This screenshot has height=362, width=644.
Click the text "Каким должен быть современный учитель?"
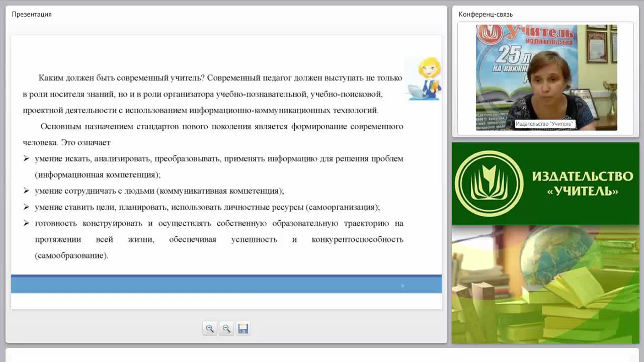(121, 78)
